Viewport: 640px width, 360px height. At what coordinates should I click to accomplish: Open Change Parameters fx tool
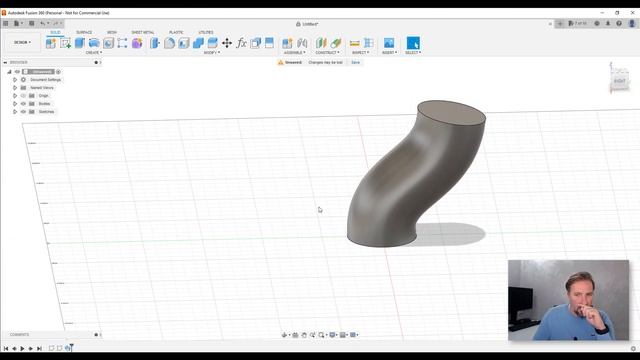coord(241,43)
